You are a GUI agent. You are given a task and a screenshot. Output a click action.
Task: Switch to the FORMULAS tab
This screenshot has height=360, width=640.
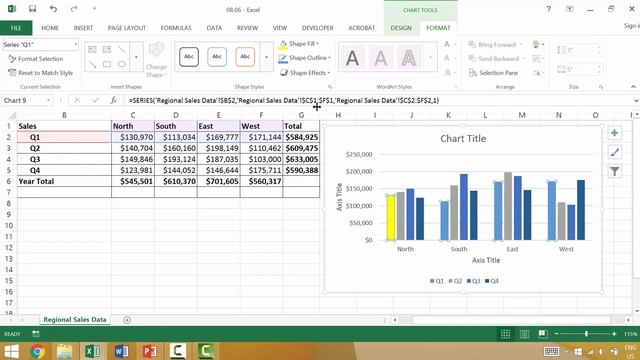coord(176,28)
